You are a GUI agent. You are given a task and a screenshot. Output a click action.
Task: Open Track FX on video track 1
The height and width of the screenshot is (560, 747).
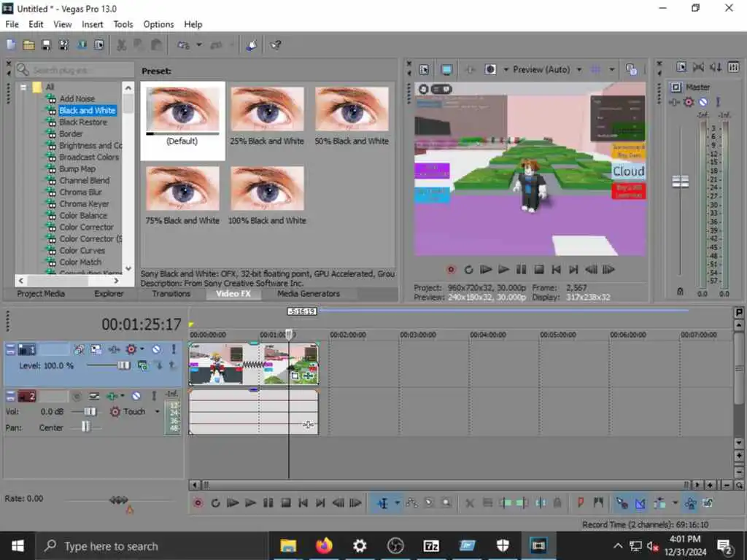pos(114,349)
